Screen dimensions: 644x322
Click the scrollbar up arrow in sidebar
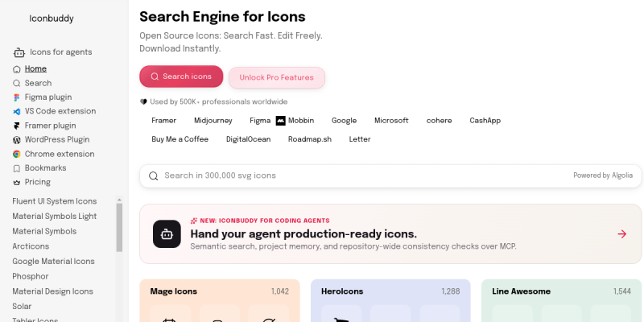coord(119,200)
